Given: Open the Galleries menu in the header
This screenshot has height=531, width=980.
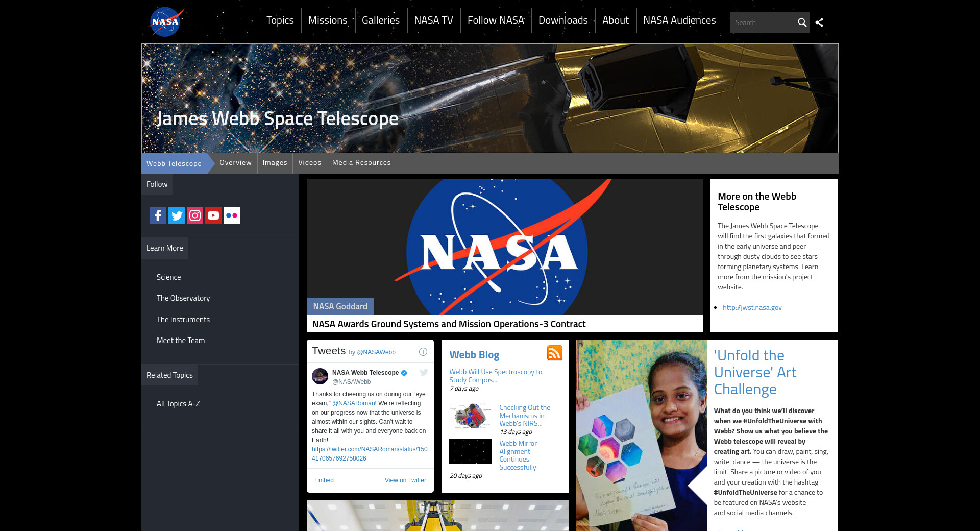Looking at the screenshot, I should point(381,20).
